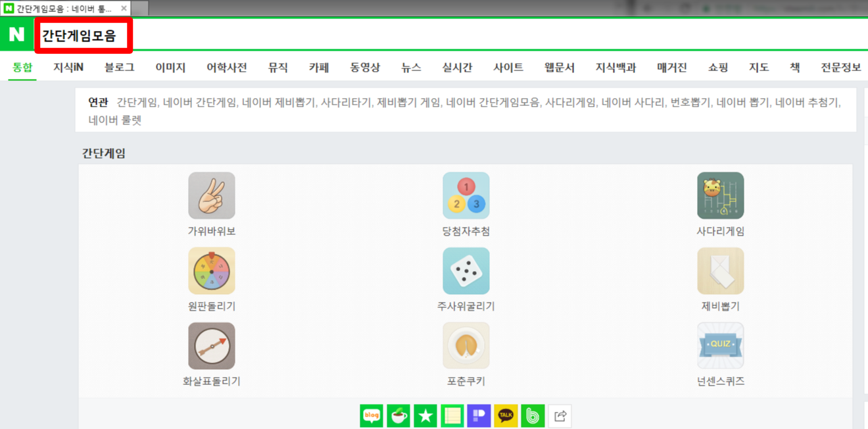This screenshot has height=429, width=868.
Task: Click the 원판돌리기 text label
Action: pos(212,307)
